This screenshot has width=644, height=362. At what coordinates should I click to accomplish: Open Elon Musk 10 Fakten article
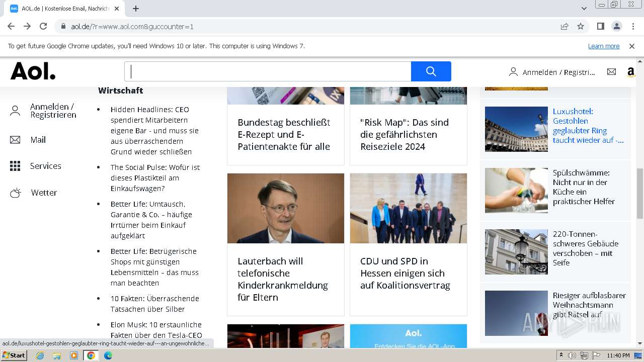pos(156,330)
